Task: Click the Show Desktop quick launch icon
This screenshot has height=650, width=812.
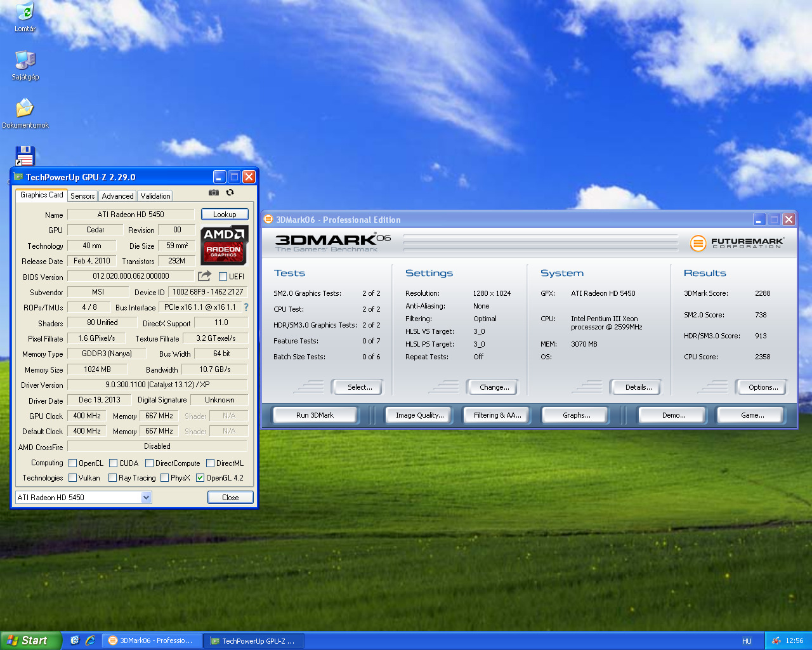Action: (x=75, y=640)
